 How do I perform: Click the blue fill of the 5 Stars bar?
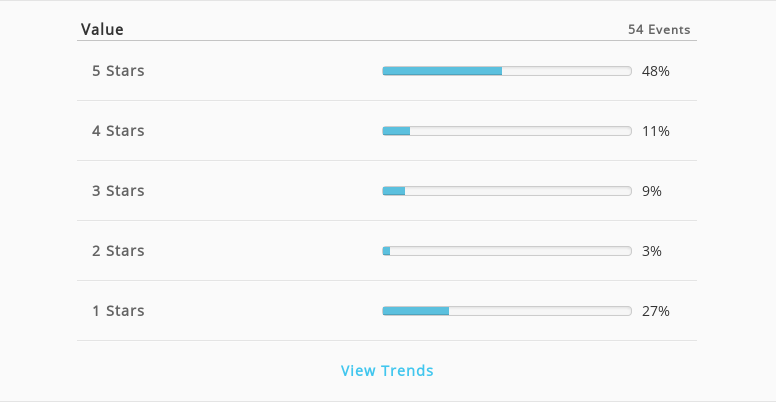pos(442,71)
